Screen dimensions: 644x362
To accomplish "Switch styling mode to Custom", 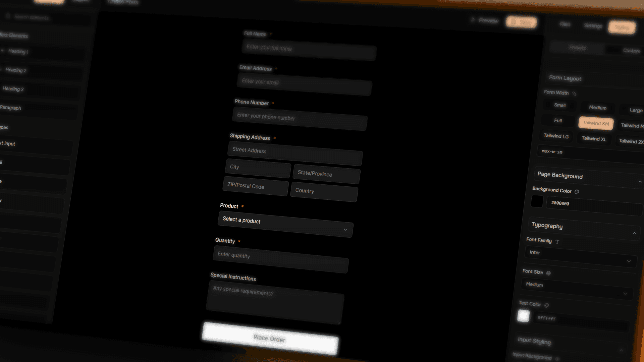I will click(631, 51).
